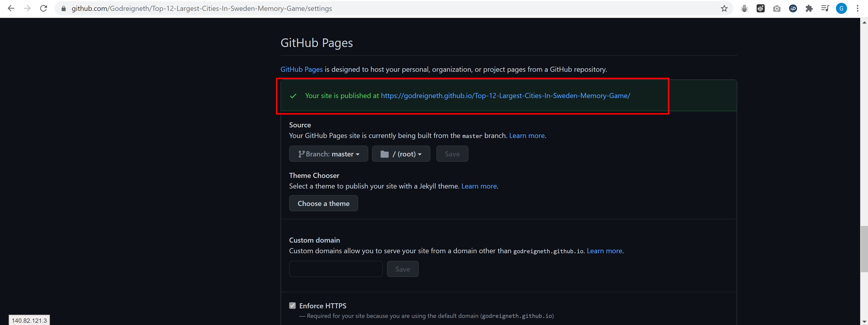Go back to the previous page

point(11,8)
